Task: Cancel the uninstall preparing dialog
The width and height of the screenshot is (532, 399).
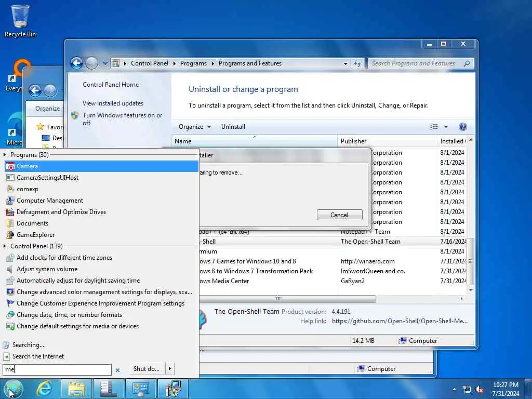Action: [x=340, y=215]
